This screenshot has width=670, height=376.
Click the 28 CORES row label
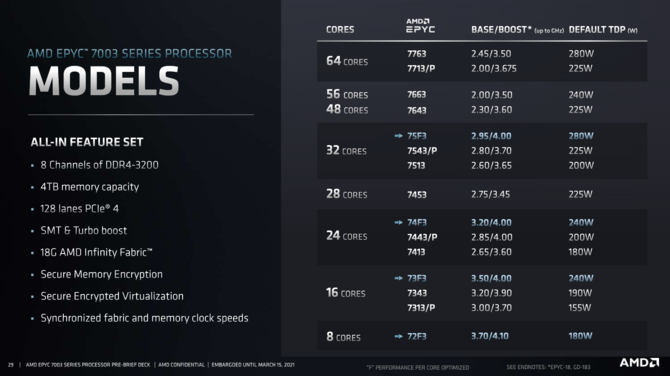tap(347, 194)
